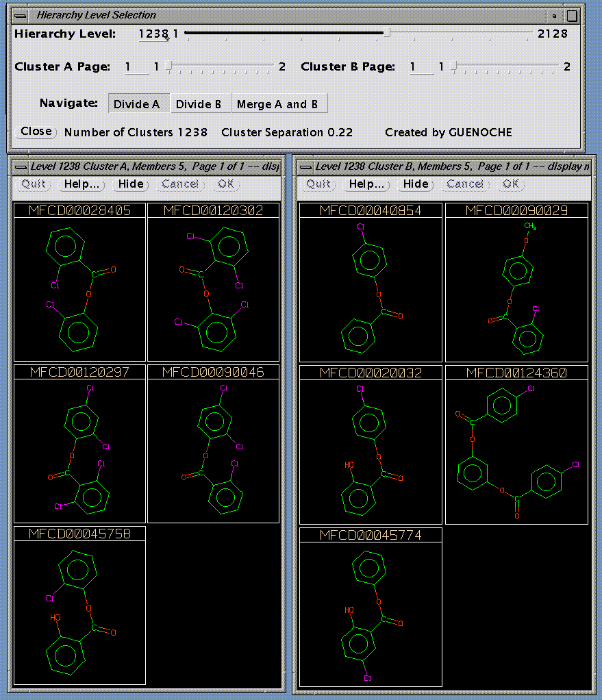Click the Hierarchy Level slider handle

click(x=387, y=33)
